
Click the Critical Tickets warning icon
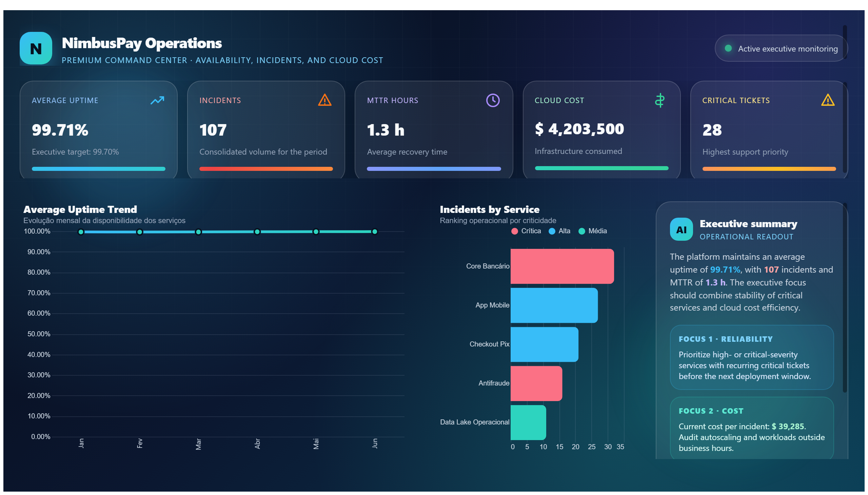828,100
